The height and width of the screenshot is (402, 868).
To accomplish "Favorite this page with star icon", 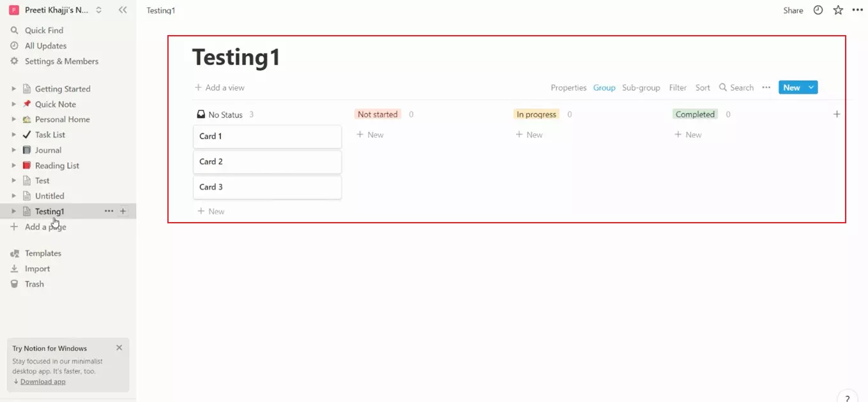I will tap(838, 10).
